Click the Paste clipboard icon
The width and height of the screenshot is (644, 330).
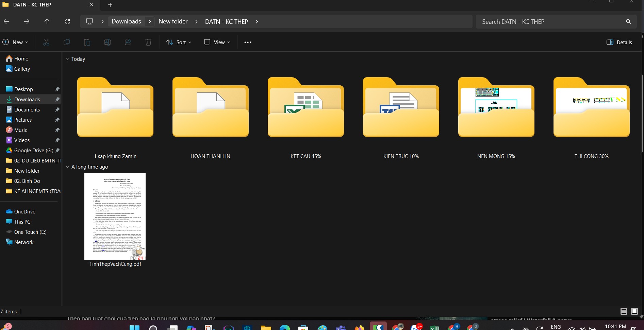[87, 42]
